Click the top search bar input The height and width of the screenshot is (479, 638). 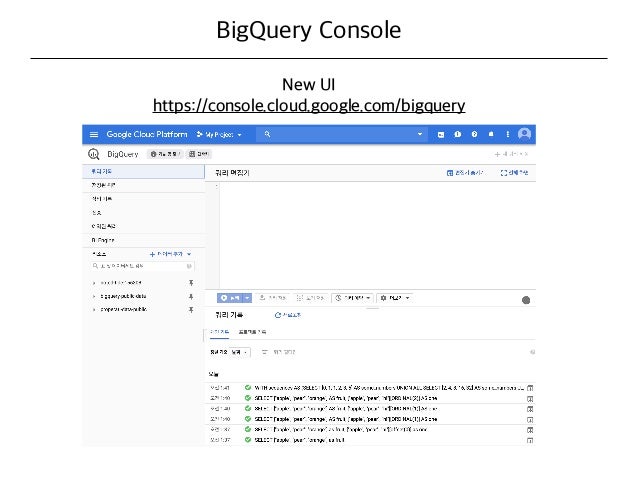(342, 134)
